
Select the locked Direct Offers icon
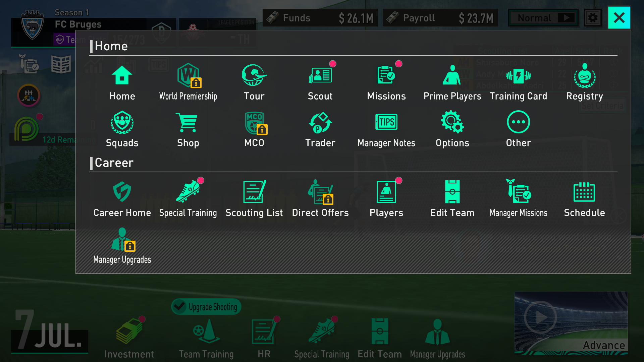(x=321, y=192)
